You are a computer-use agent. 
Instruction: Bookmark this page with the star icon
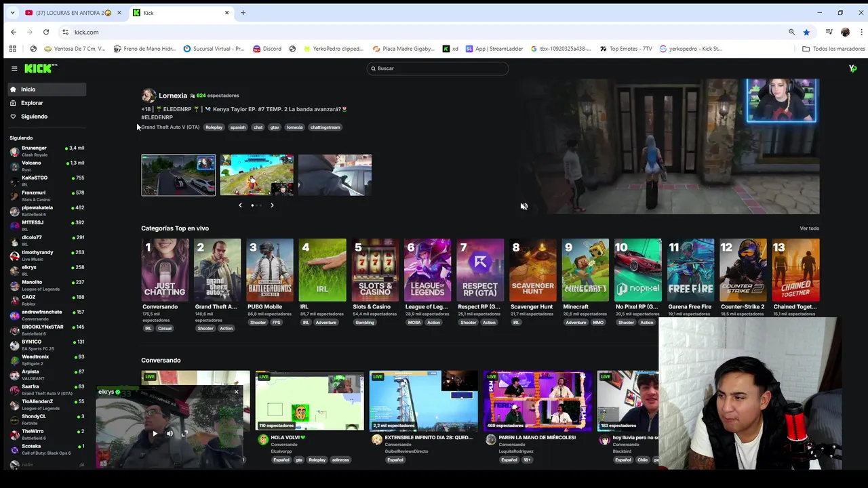click(x=806, y=32)
